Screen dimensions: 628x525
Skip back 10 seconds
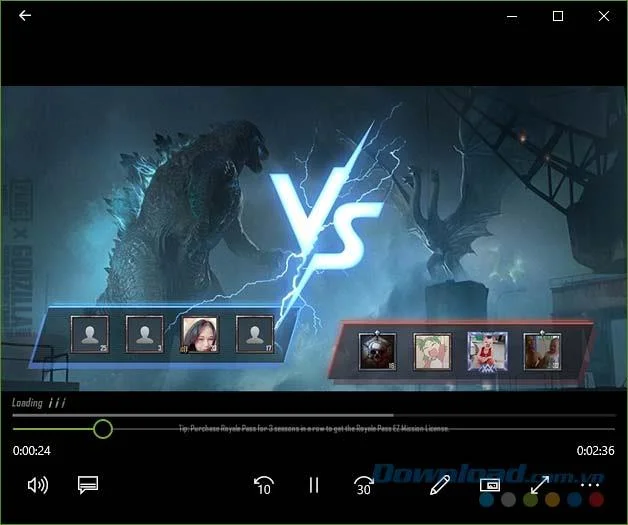click(x=264, y=485)
